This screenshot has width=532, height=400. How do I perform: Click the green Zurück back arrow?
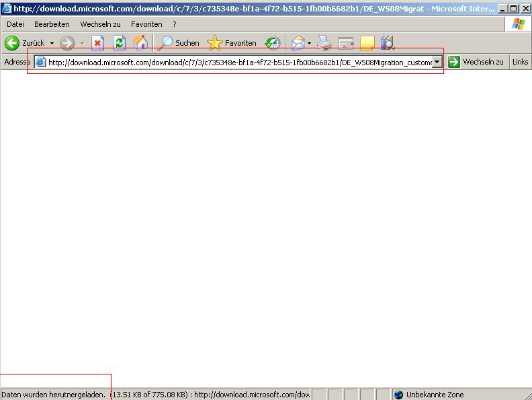click(x=12, y=43)
